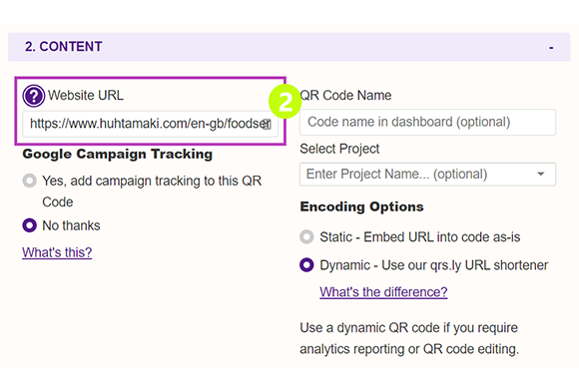Open the What's the difference? link
579x392 pixels.
point(383,292)
